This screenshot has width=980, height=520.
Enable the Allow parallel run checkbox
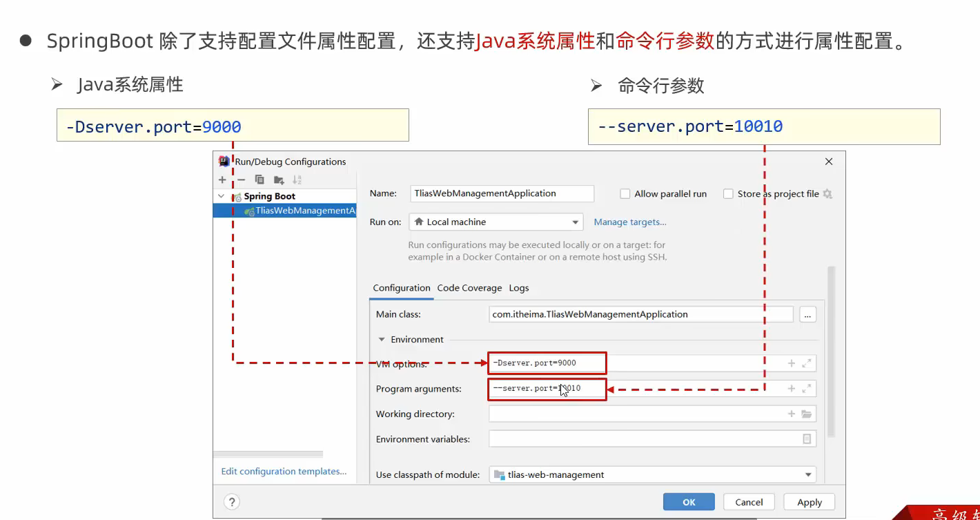click(x=625, y=194)
